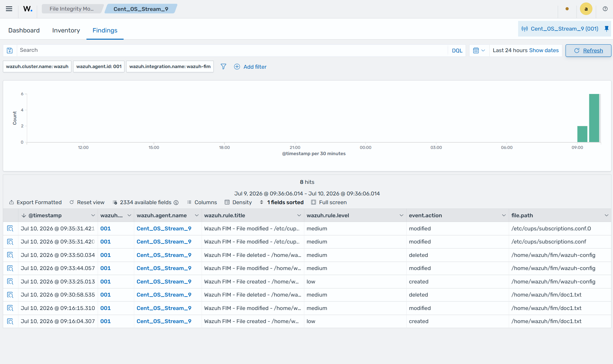Click the tallest histogram bar
The image size is (613, 364).
pyautogui.click(x=594, y=118)
